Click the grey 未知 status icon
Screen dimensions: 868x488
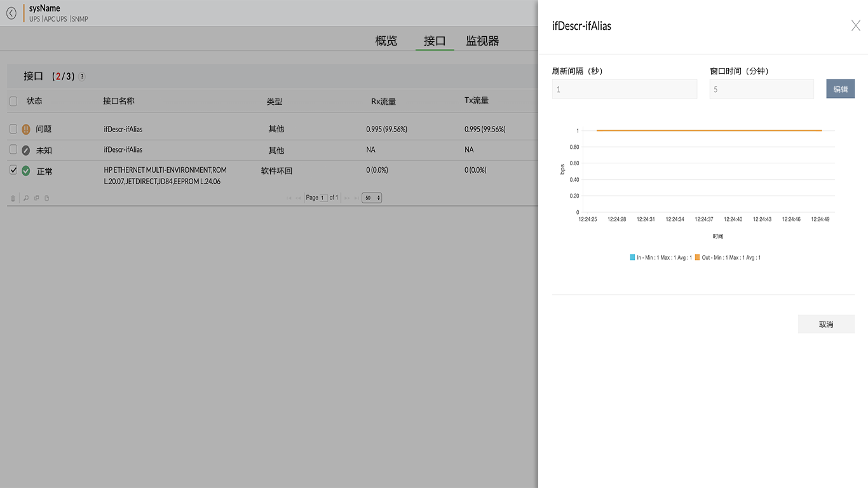point(26,151)
